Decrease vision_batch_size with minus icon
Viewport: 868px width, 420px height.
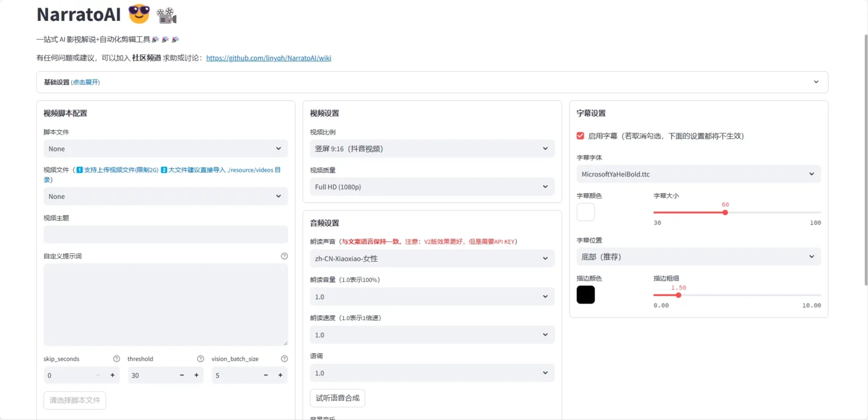(266, 375)
